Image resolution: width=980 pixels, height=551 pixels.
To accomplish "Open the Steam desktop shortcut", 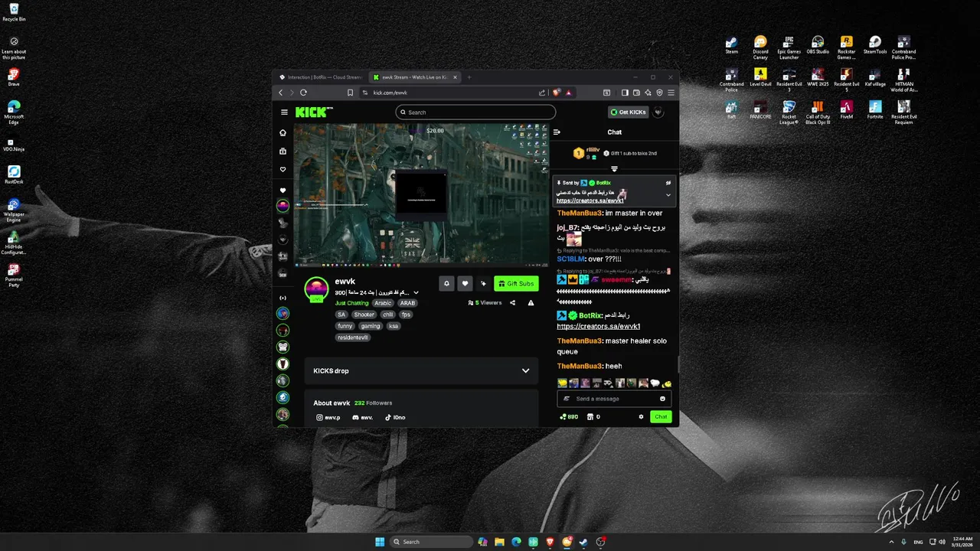I will coord(732,45).
